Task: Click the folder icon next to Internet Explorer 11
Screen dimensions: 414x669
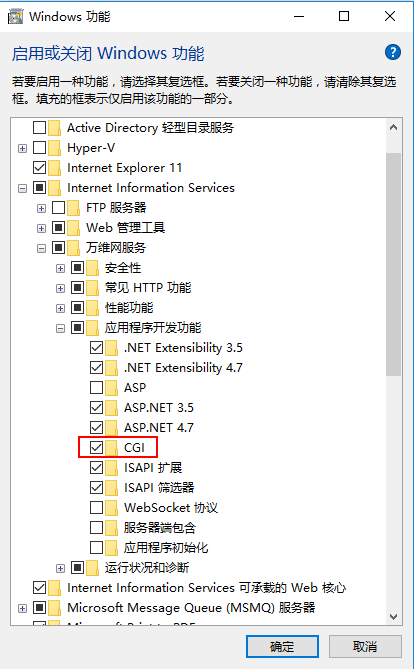Action: click(55, 168)
